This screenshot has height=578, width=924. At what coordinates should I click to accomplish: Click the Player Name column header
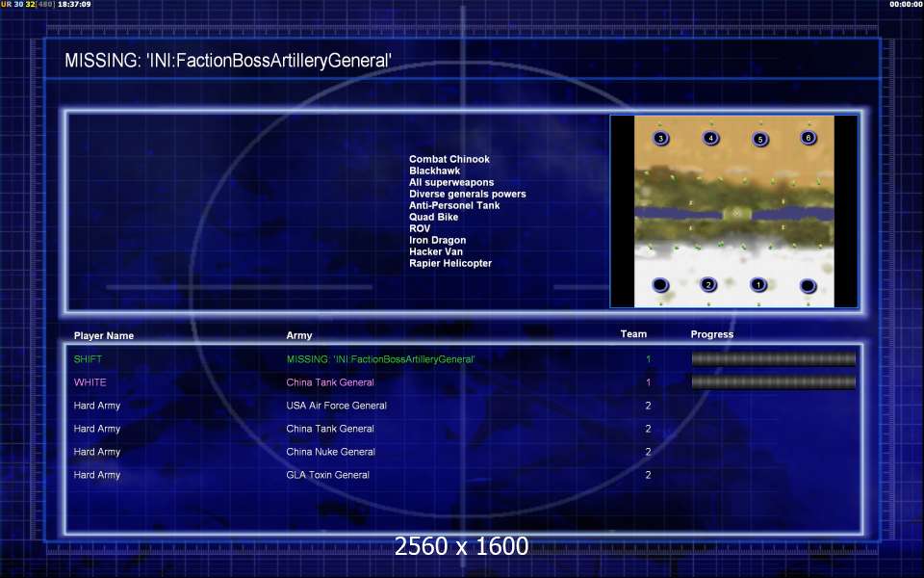point(104,335)
